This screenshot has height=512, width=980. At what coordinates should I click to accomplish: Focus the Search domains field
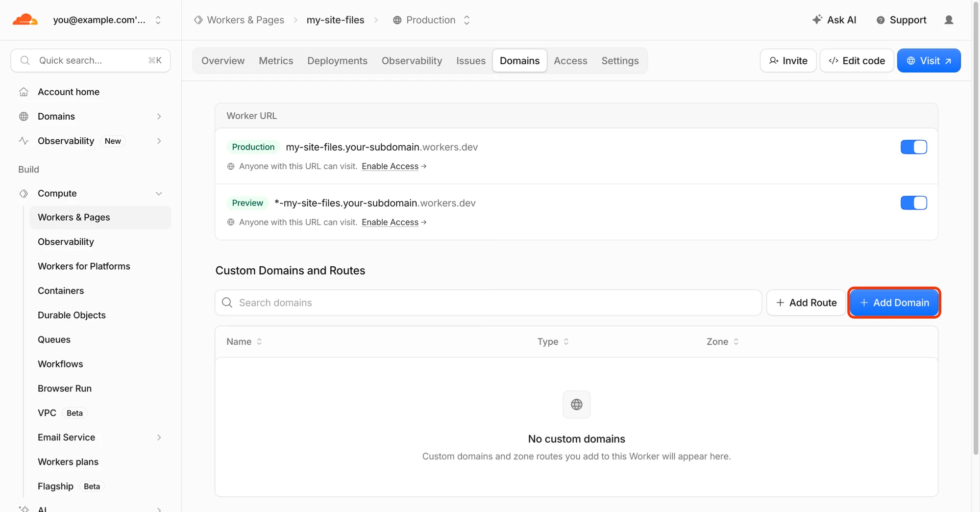(488, 303)
